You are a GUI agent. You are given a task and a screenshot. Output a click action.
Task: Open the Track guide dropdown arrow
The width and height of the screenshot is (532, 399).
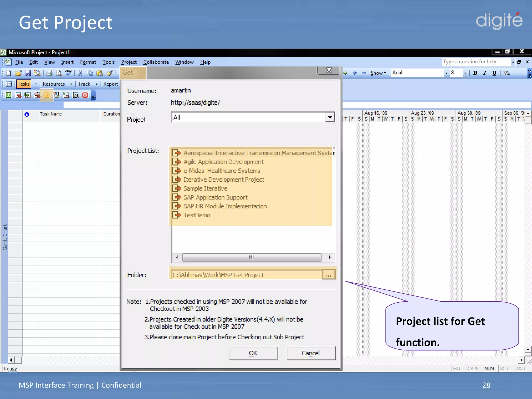point(96,84)
